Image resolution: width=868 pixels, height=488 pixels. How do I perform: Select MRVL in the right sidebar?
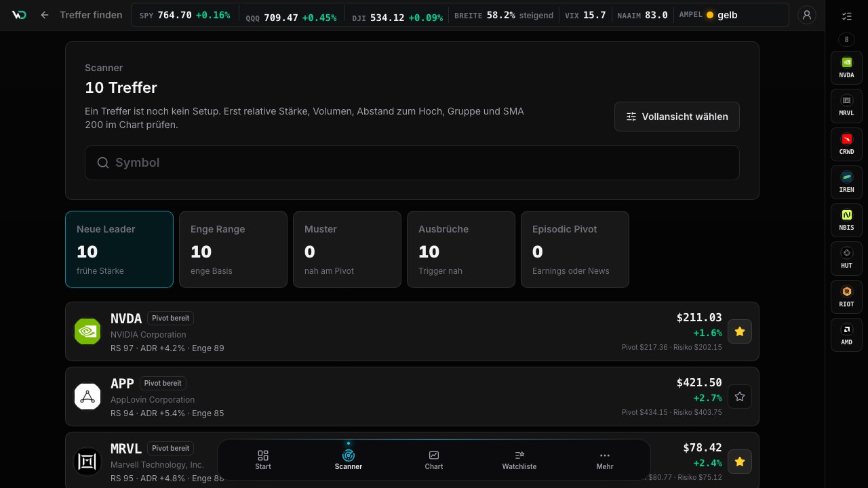tap(846, 106)
